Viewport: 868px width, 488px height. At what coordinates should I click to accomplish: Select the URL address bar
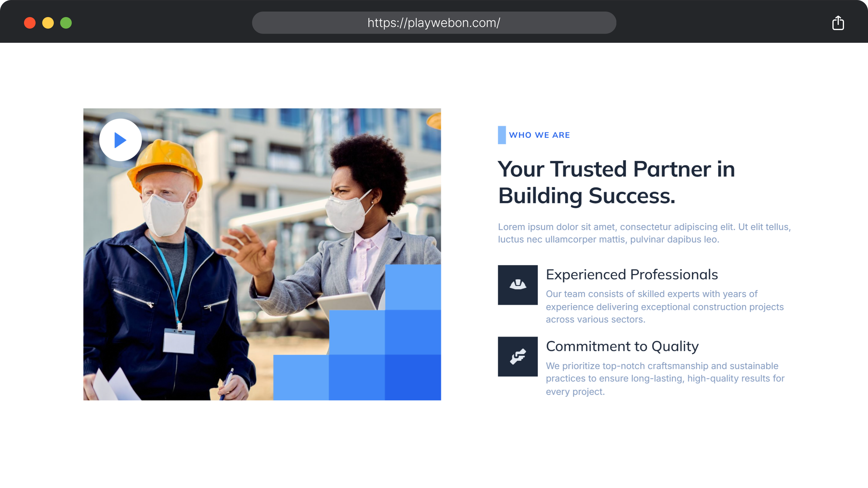pyautogui.click(x=434, y=23)
